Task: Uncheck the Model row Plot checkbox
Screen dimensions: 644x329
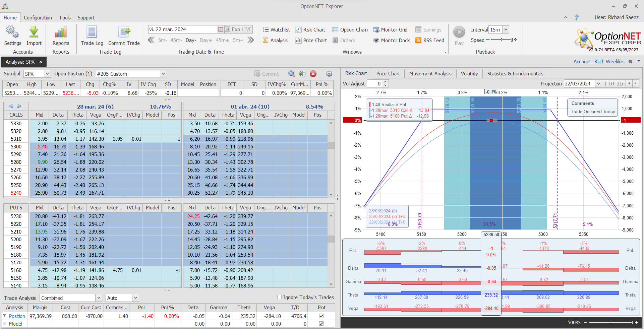Action: click(x=321, y=324)
